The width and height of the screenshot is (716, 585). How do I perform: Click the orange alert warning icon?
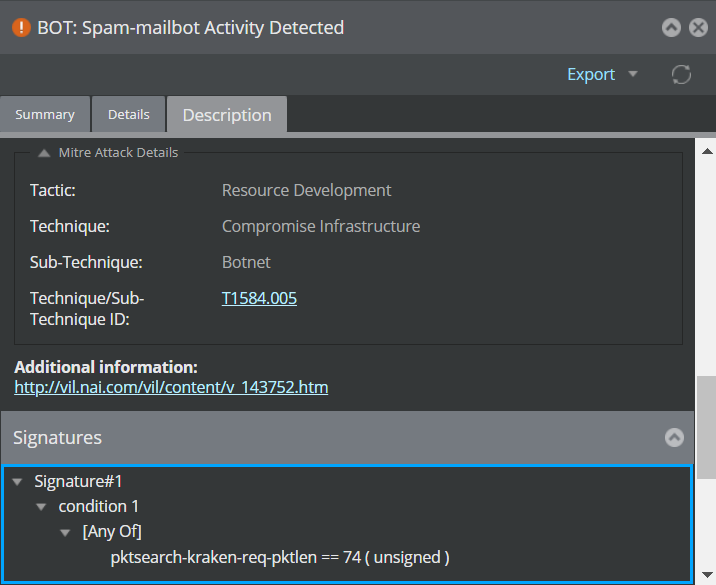coord(21,27)
